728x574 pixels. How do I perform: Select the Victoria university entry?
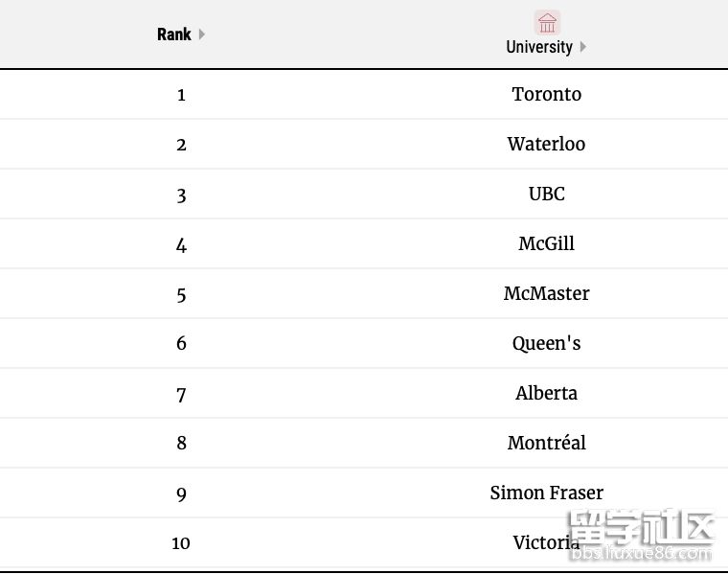tap(546, 542)
